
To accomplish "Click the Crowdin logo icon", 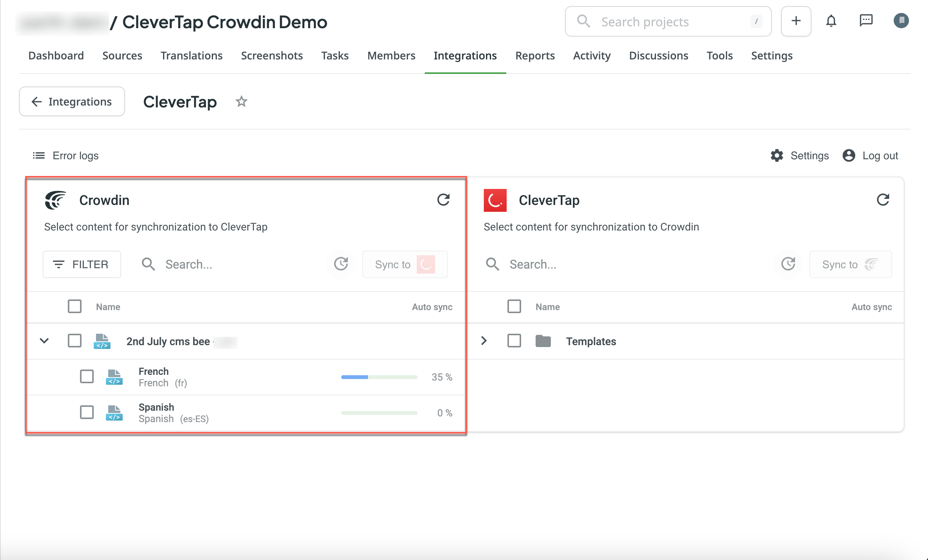I will coord(56,200).
